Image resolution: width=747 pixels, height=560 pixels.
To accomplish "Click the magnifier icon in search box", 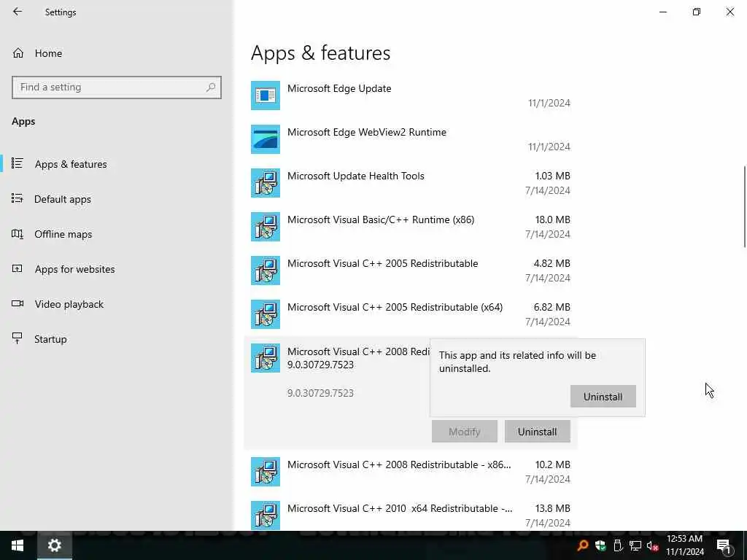I will (211, 87).
